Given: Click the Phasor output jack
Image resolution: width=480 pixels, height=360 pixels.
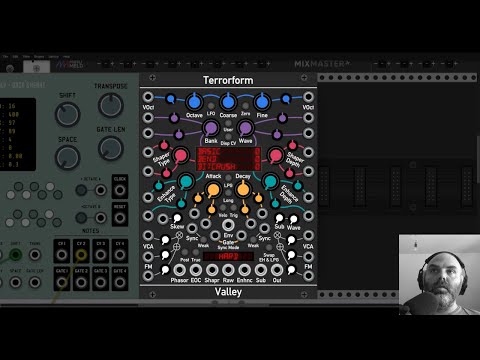Looking at the screenshot, I should pyautogui.click(x=179, y=270).
